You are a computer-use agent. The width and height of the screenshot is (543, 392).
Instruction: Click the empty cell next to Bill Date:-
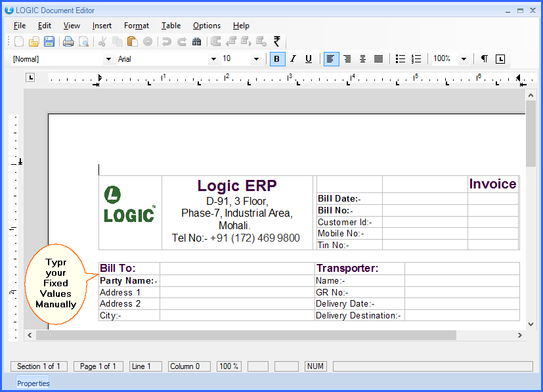click(x=425, y=199)
